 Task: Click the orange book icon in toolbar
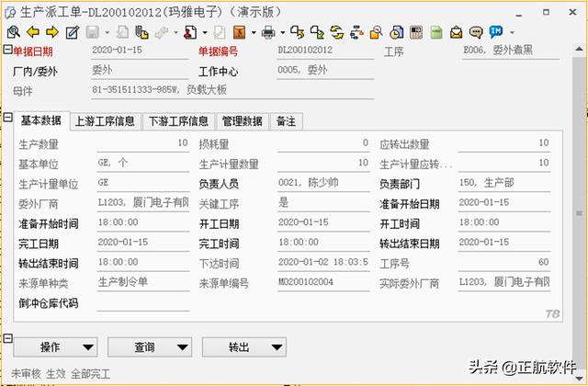coord(239,32)
